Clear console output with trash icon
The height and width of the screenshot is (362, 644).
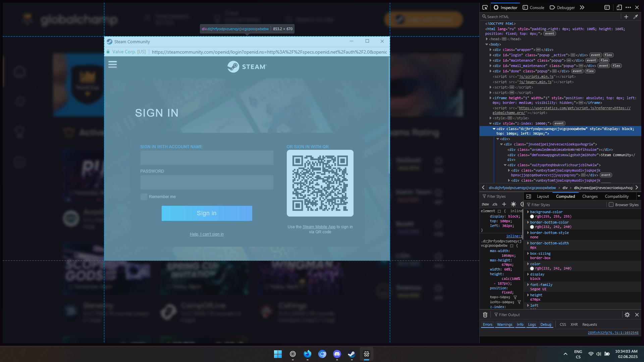(x=485, y=315)
